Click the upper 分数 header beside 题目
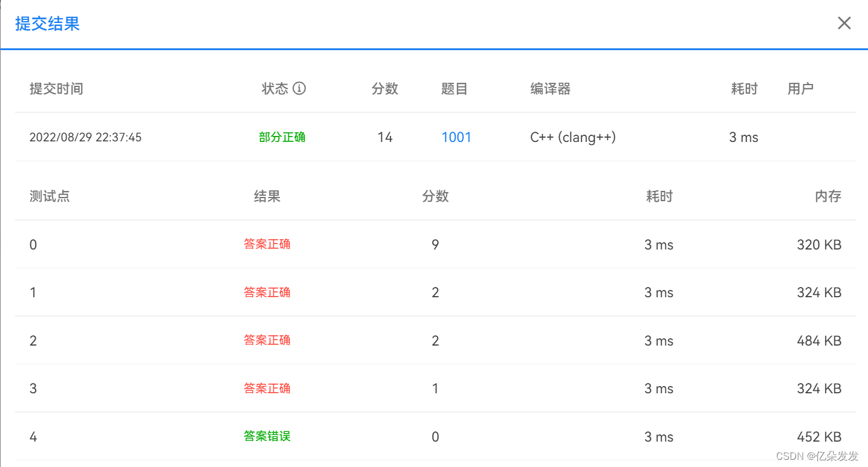The height and width of the screenshot is (467, 868). (x=385, y=89)
